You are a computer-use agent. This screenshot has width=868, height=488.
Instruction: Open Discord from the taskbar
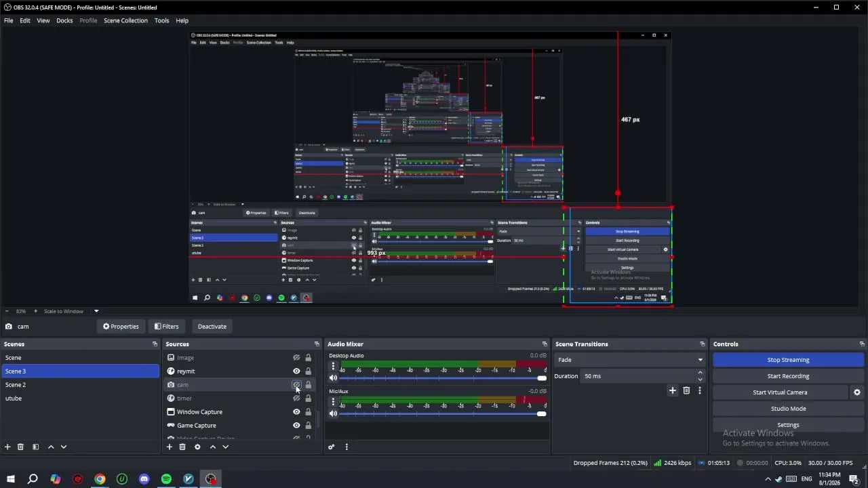[144, 479]
